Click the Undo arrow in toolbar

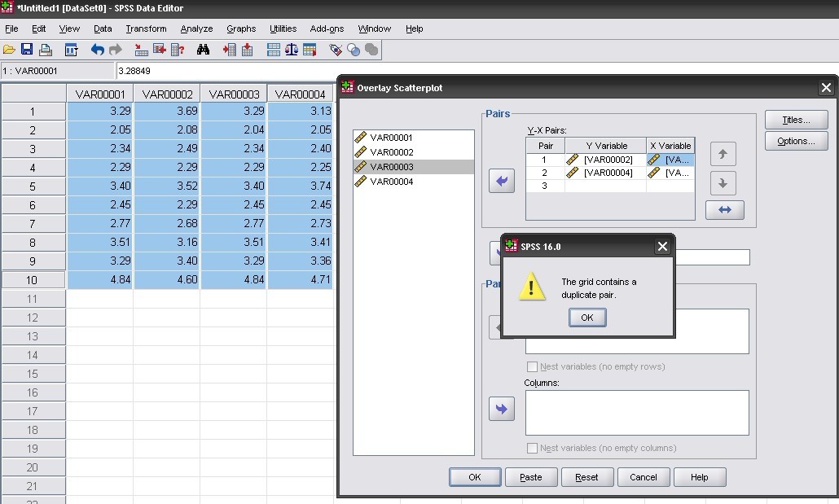pyautogui.click(x=97, y=50)
